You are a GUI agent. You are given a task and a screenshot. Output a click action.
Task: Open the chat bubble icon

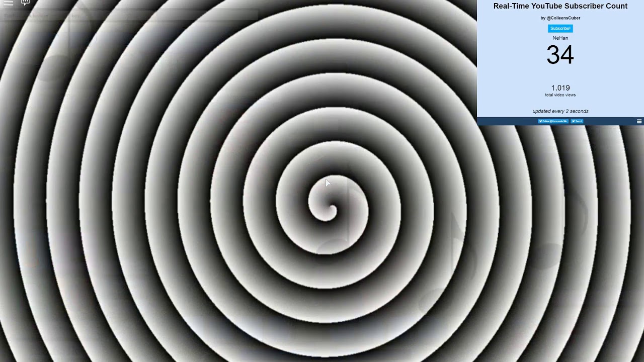coord(26,3)
